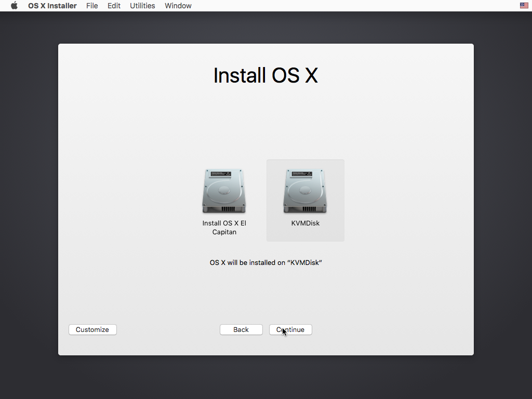Image resolution: width=532 pixels, height=399 pixels.
Task: Click the Continue button
Action: pyautogui.click(x=290, y=329)
